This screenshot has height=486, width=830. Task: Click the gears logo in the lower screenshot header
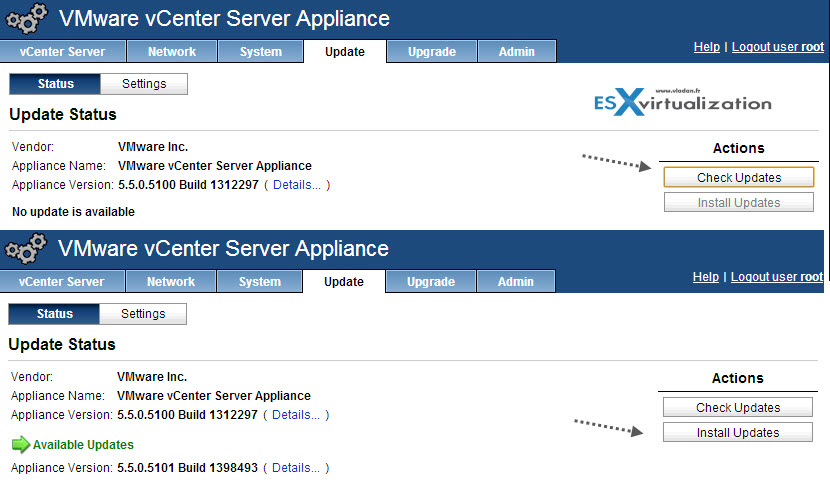(25, 248)
